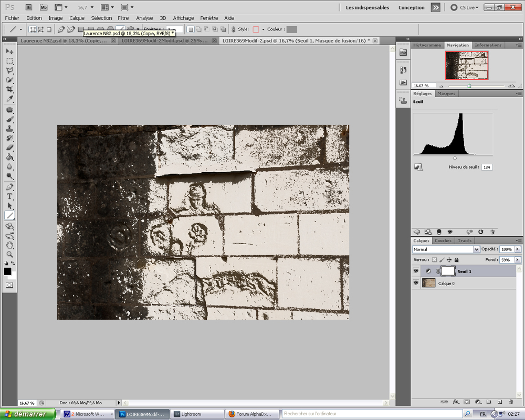Select the Move tool
This screenshot has height=420, width=525.
(x=9, y=51)
